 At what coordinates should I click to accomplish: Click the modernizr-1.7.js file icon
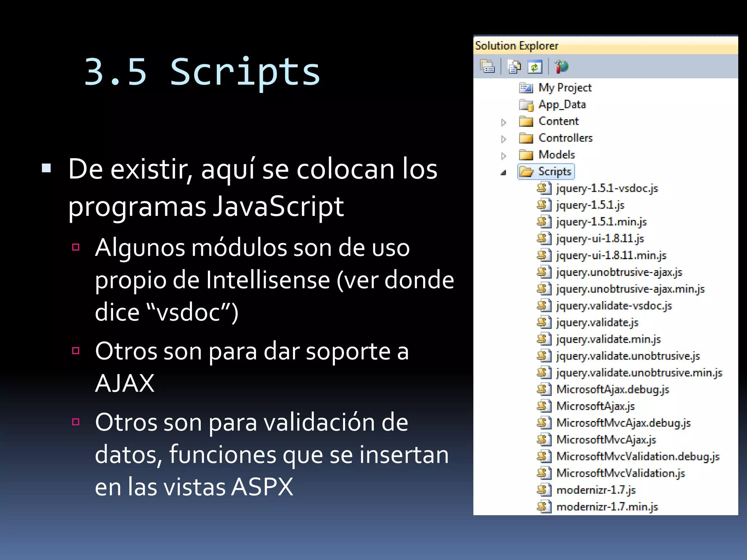[544, 490]
